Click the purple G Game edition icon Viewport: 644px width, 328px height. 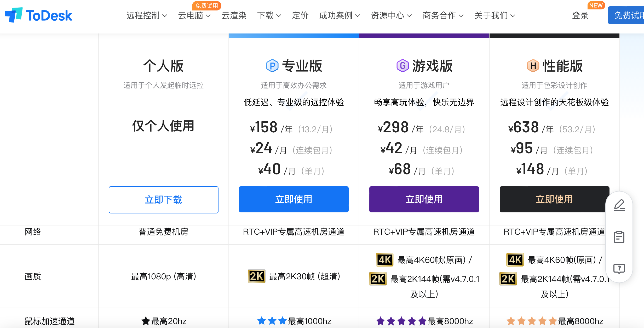(x=402, y=66)
